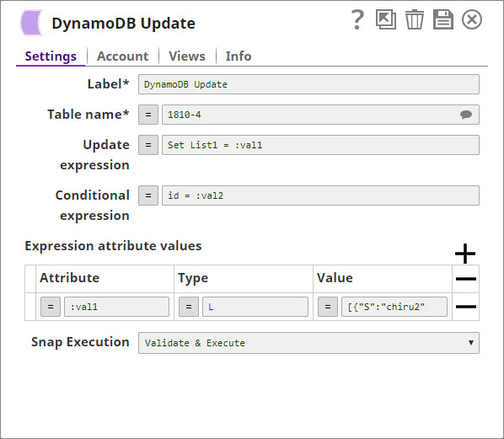The image size is (504, 439).
Task: Toggle expression button beside Type L
Action: pyautogui.click(x=189, y=307)
